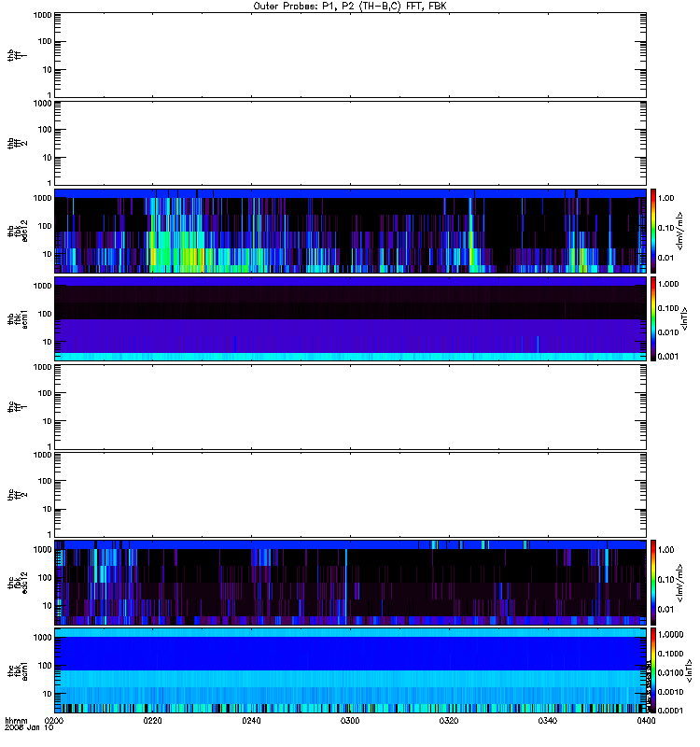The image size is (700, 747).
Task: Click the <|nT|> unit label beside thb scm1 colorbar
Action: [x=684, y=318]
